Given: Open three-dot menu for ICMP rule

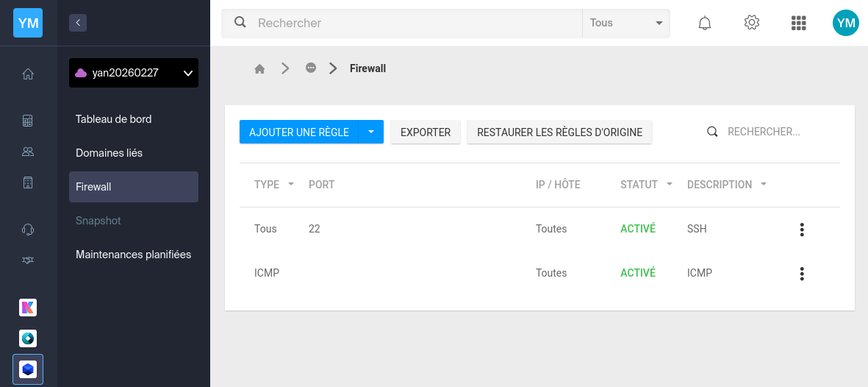Looking at the screenshot, I should tap(801, 274).
